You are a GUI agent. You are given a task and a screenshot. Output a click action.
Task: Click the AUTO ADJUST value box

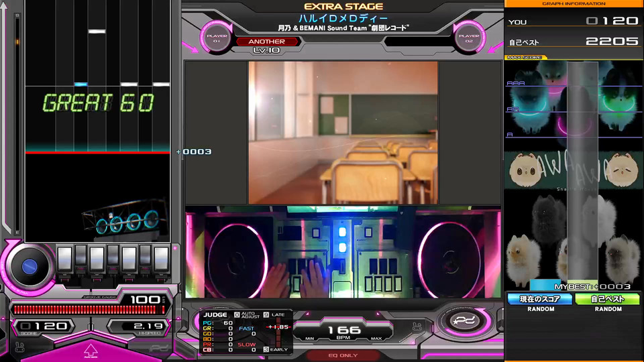click(237, 315)
